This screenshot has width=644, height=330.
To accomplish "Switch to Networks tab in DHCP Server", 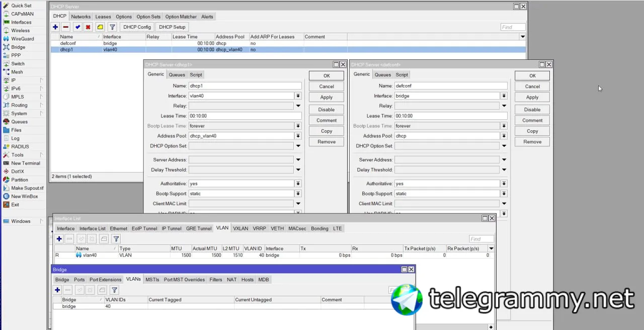I will [81, 17].
